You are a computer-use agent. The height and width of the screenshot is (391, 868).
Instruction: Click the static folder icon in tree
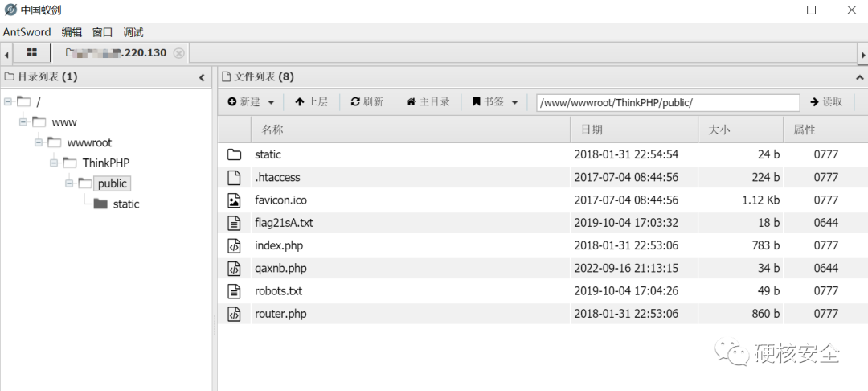(100, 204)
